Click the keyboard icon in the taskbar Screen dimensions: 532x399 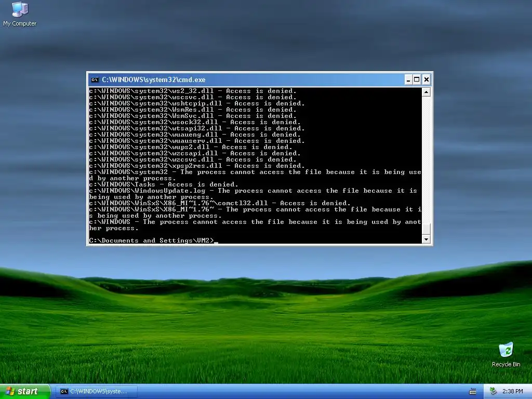coord(472,392)
